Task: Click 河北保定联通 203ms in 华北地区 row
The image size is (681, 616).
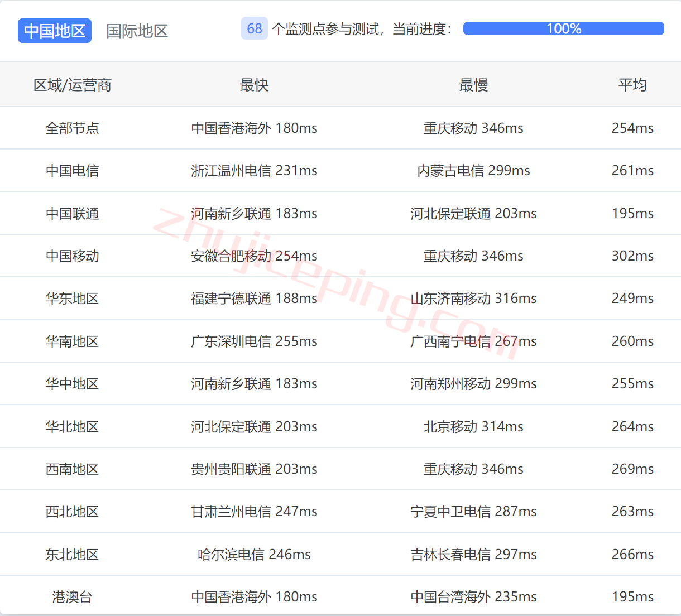Action: click(254, 427)
